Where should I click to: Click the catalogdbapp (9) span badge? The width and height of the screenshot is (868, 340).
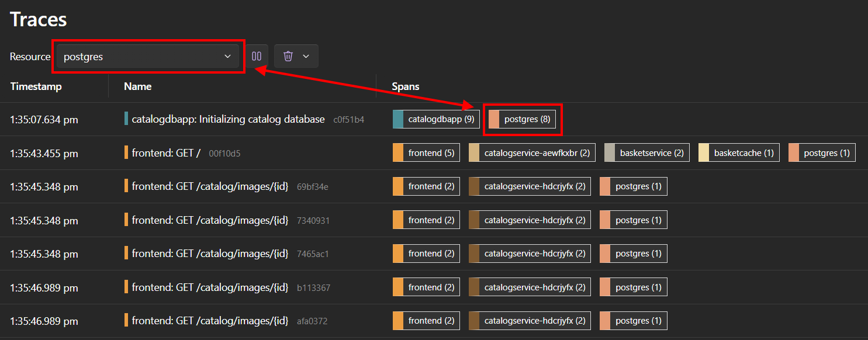click(436, 119)
